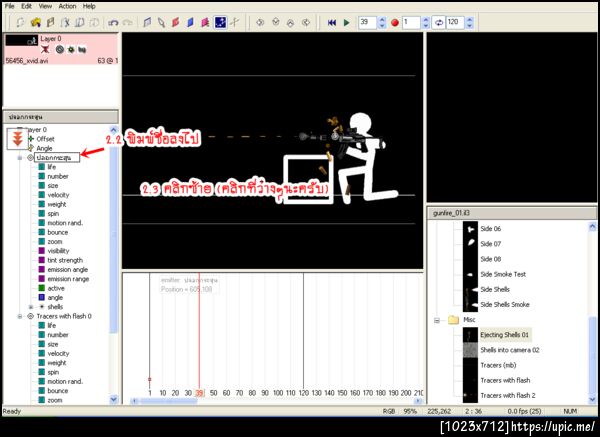600x437 pixels.
Task: Collapse the Misc folder in library
Action: [x=437, y=320]
